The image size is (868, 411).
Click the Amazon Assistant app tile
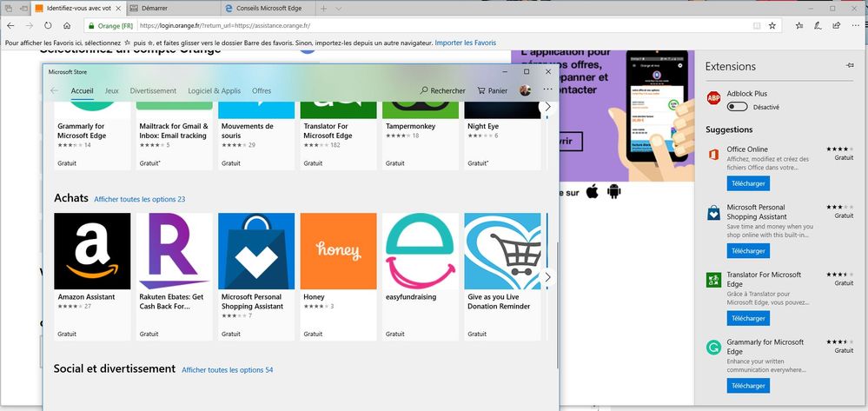pos(92,250)
